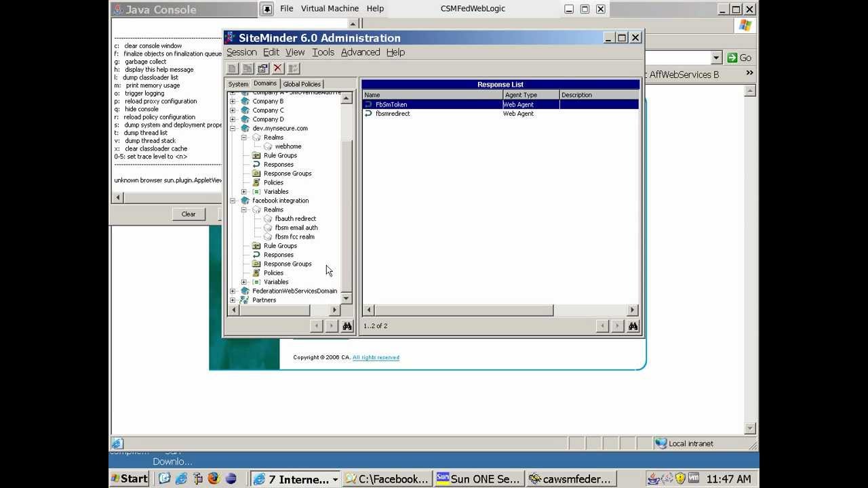This screenshot has height=488, width=868.
Task: Select Response Groups icon under facebook integration
Action: click(x=256, y=264)
